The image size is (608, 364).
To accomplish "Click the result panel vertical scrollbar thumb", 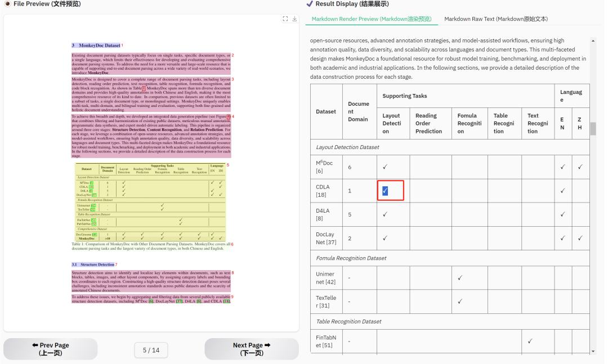I will [x=593, y=129].
